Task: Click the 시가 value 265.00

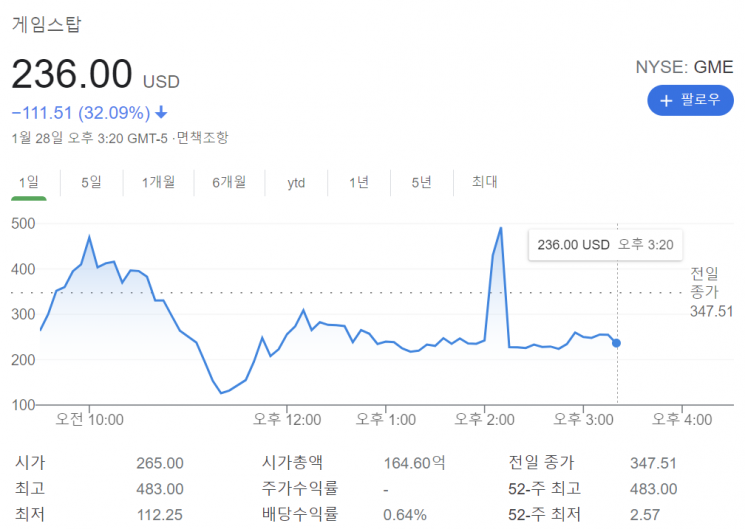Action: (160, 463)
